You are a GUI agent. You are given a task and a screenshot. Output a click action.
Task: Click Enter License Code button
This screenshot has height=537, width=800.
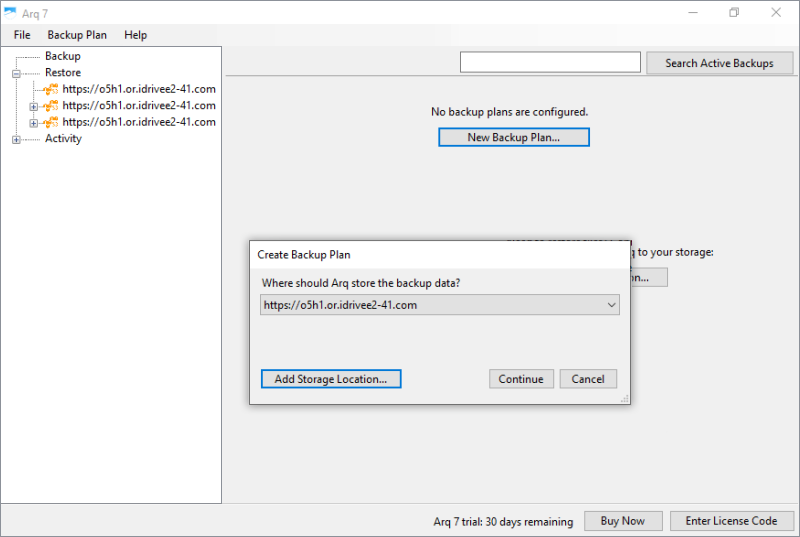point(732,521)
